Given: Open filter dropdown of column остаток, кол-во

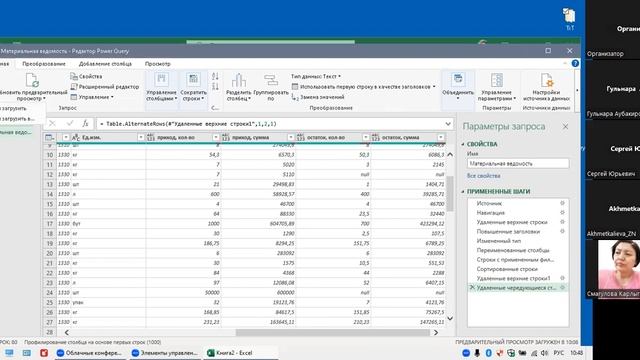Looking at the screenshot, I should pyautogui.click(x=366, y=138).
